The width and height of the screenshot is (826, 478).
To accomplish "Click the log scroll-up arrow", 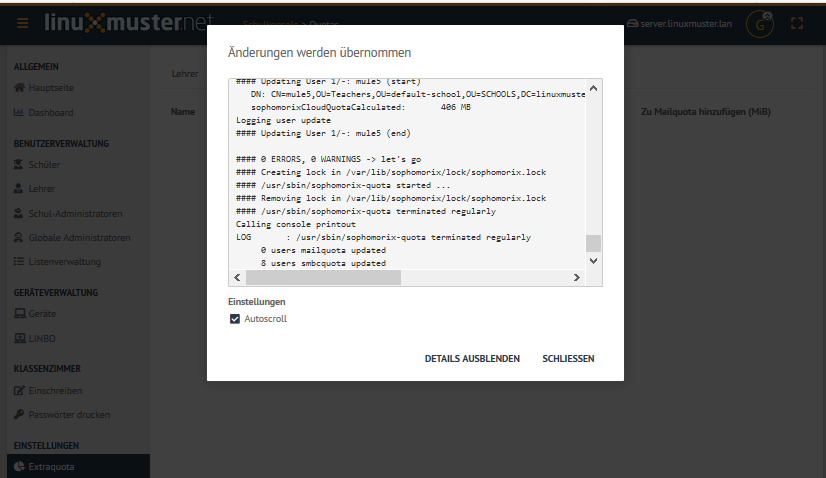I will point(594,88).
